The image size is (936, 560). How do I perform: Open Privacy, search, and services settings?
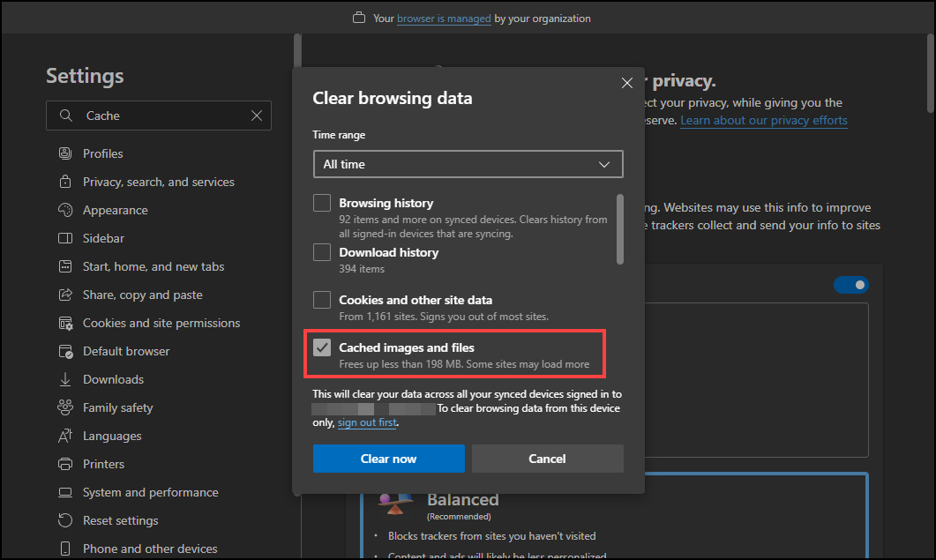[159, 182]
